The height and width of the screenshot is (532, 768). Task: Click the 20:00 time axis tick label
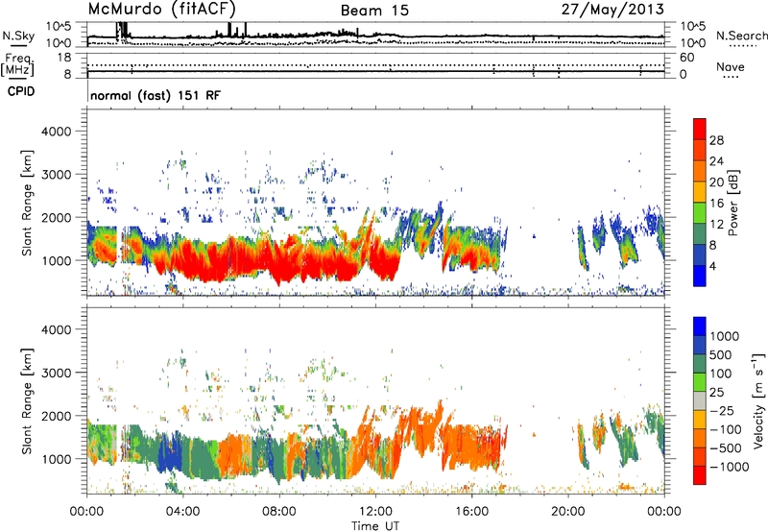pos(567,512)
